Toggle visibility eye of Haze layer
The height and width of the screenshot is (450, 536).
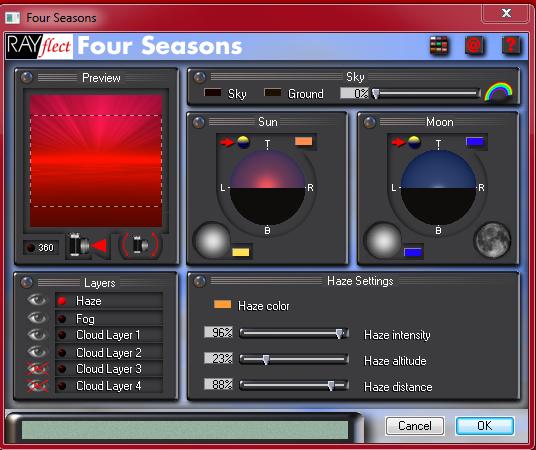point(37,301)
